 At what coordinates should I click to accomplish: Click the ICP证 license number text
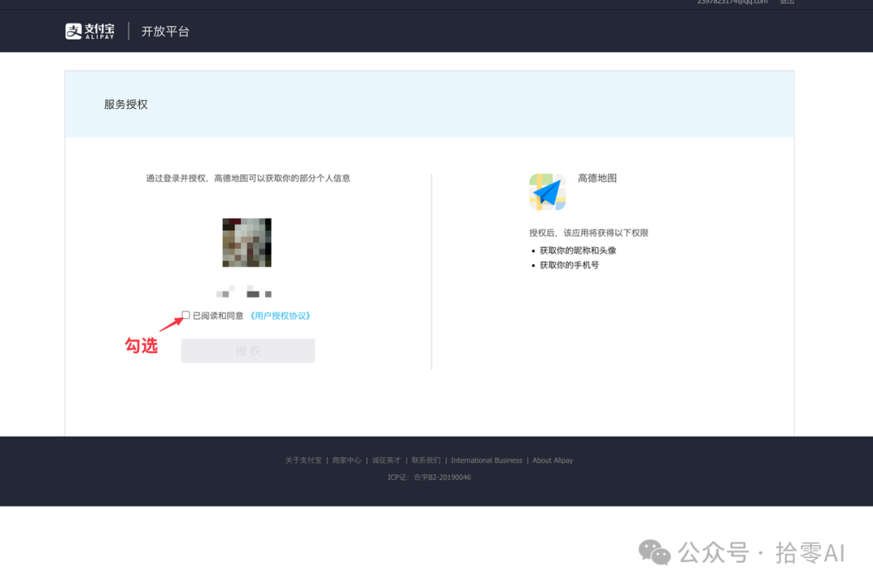click(x=429, y=477)
